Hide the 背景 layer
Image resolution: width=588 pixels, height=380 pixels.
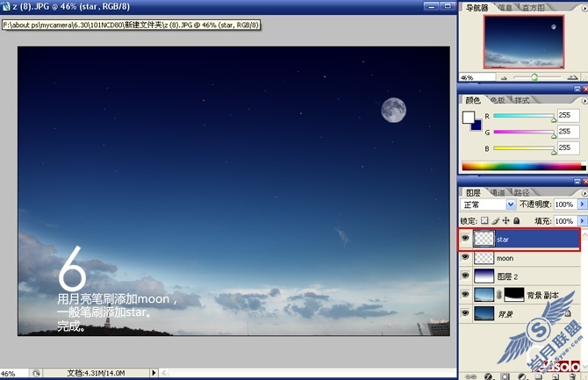[x=465, y=312]
